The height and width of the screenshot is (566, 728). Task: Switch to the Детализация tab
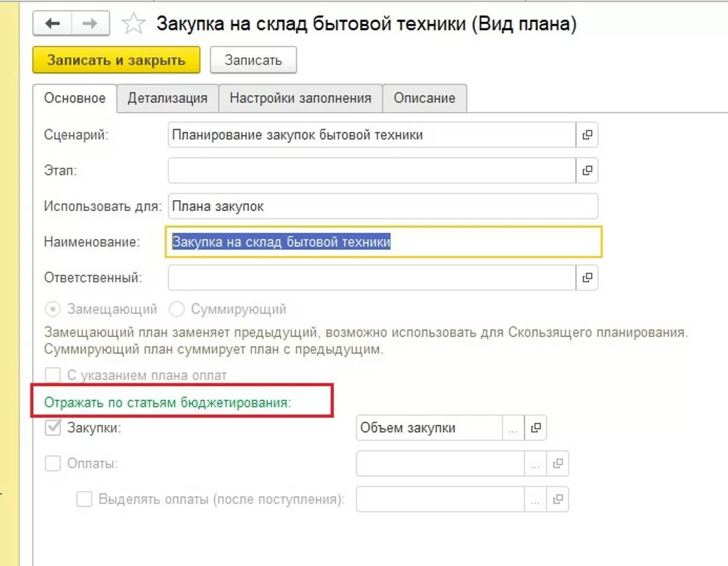pos(167,98)
